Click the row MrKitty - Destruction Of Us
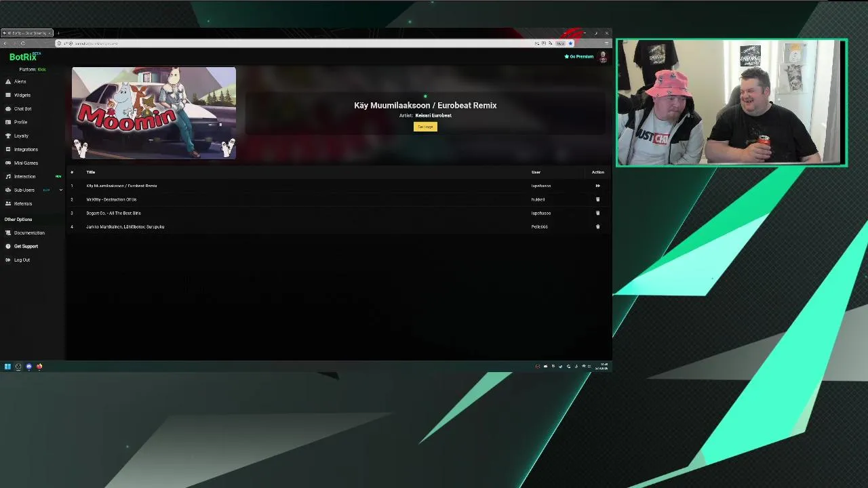Image resolution: width=868 pixels, height=488 pixels. [338, 199]
